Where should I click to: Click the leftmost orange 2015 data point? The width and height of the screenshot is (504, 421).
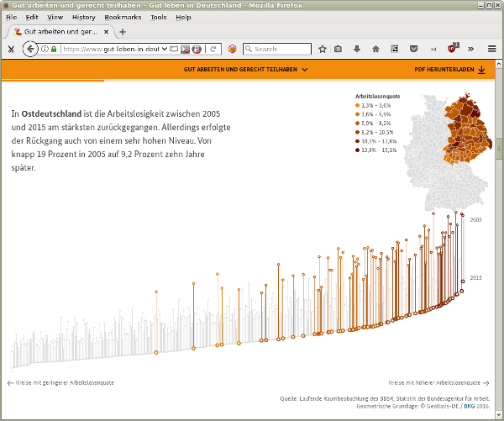point(156,352)
